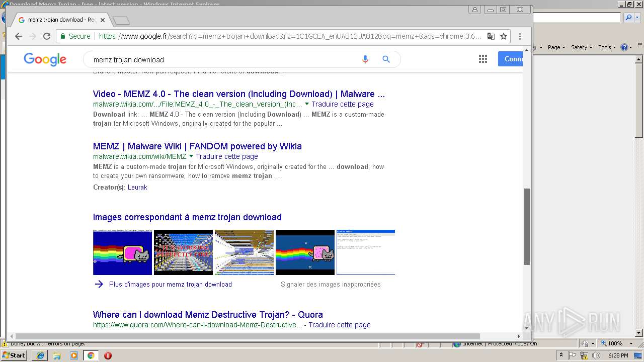Select the Chrome taskbar button

pos(91,355)
